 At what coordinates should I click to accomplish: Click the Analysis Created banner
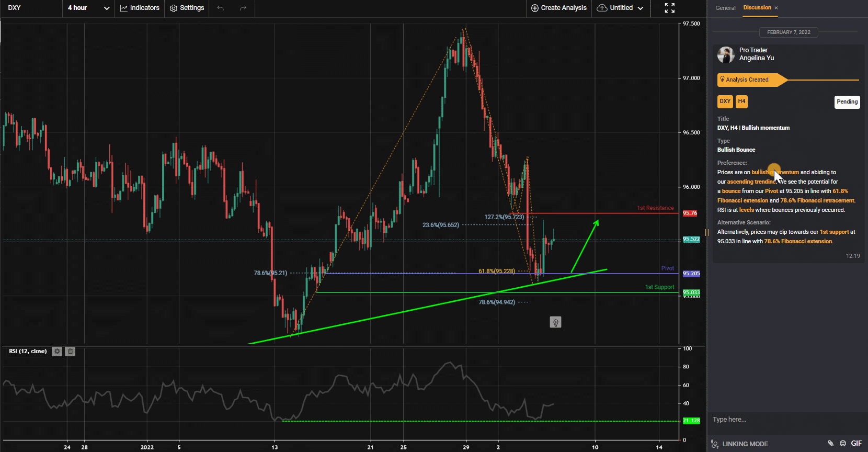click(752, 80)
